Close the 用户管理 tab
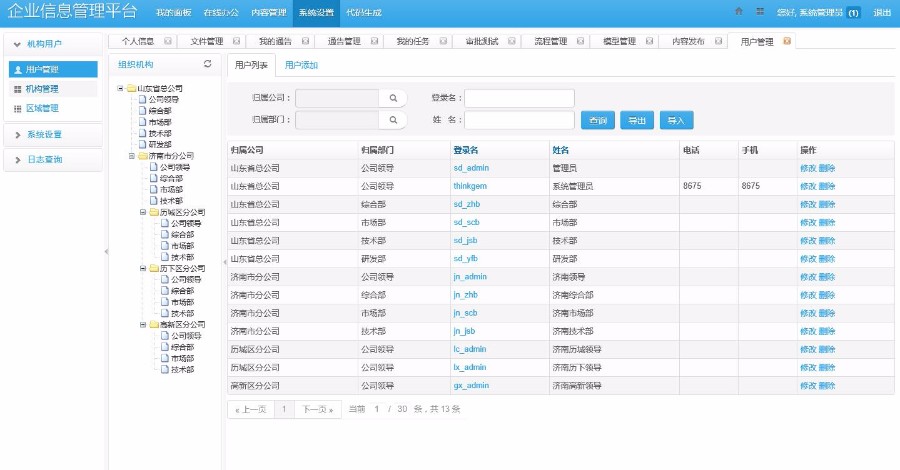 click(x=787, y=41)
